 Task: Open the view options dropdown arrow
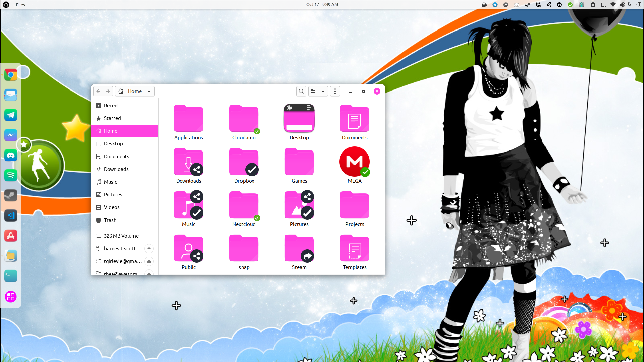pos(323,91)
